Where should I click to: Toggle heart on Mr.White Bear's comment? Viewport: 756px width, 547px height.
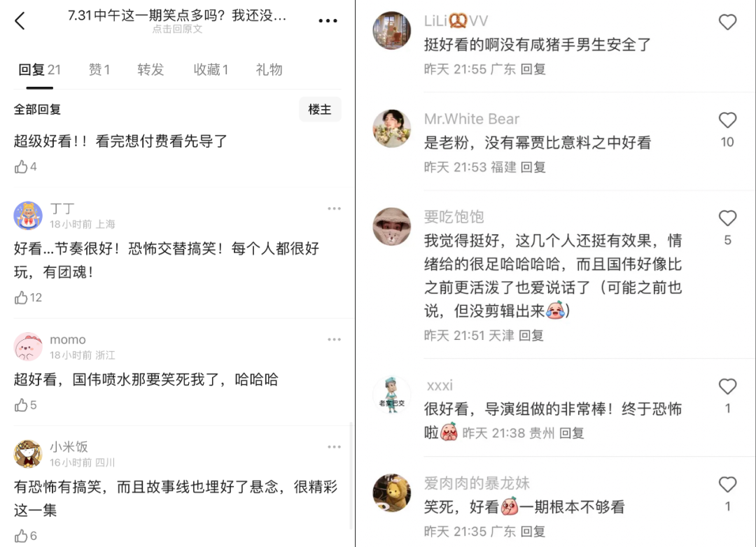tap(727, 120)
